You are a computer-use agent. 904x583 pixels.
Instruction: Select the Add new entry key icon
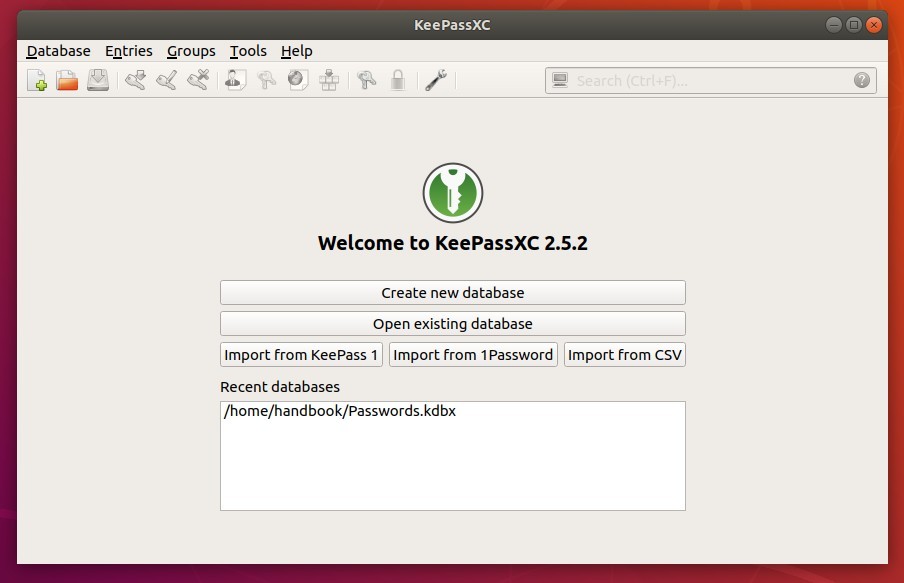tap(134, 80)
